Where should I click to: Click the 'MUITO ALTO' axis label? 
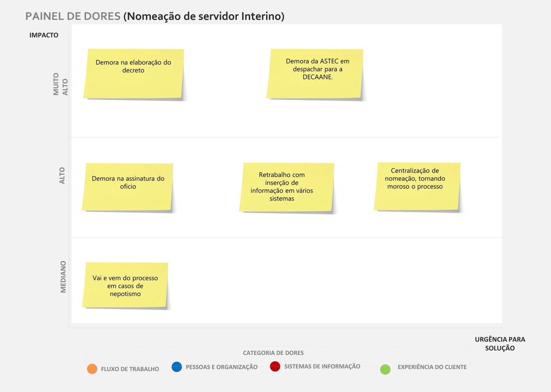61,84
